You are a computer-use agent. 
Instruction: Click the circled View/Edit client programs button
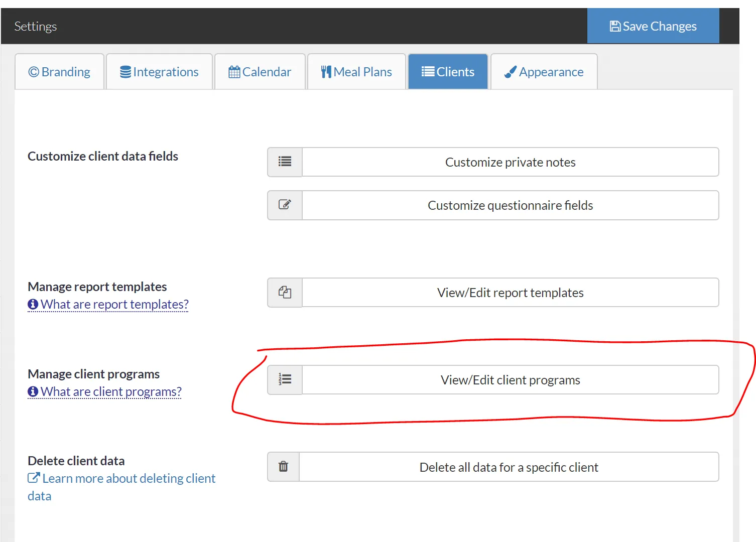[x=510, y=379]
